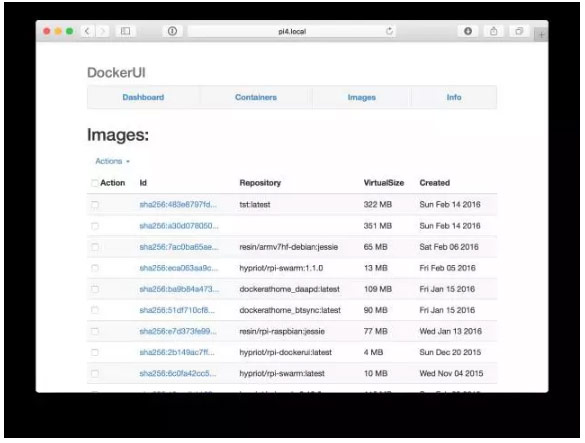This screenshot has height=443, width=585.
Task: Click the forward navigation arrow
Action: pos(102,31)
